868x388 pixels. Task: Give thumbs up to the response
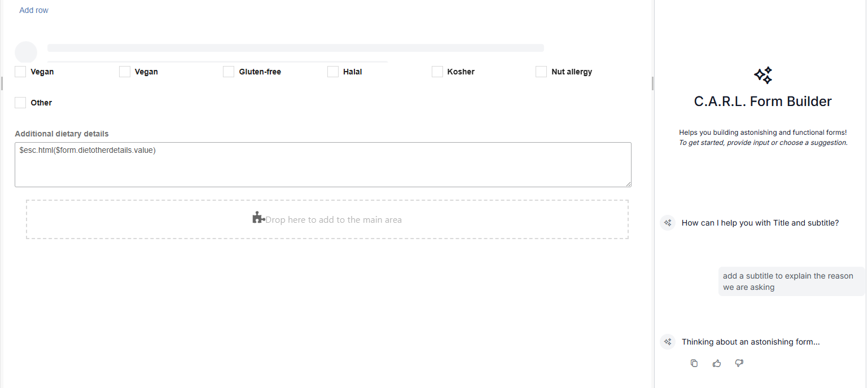tap(717, 363)
